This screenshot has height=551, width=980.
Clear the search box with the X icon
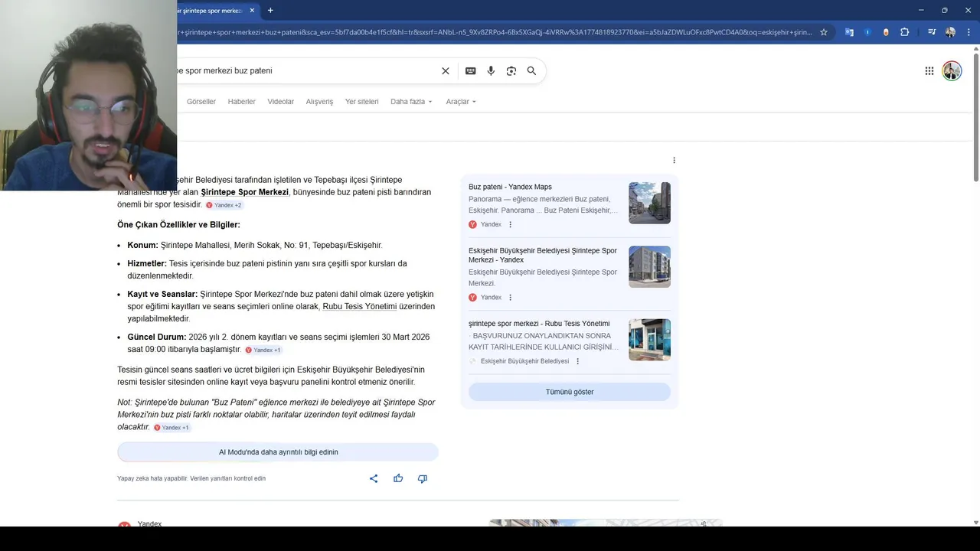point(446,70)
